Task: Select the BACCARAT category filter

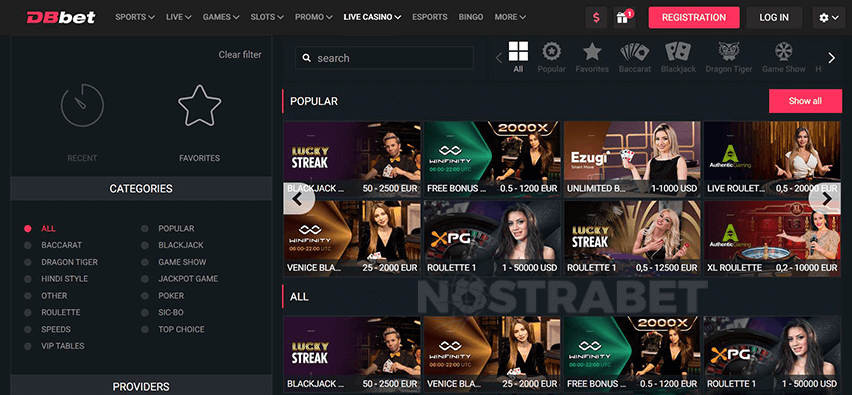Action: (x=61, y=246)
